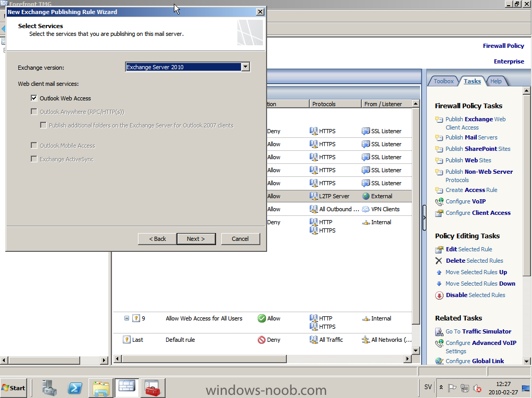
Task: Close the New Exchange Publishing Rule Wizard
Action: 260,12
